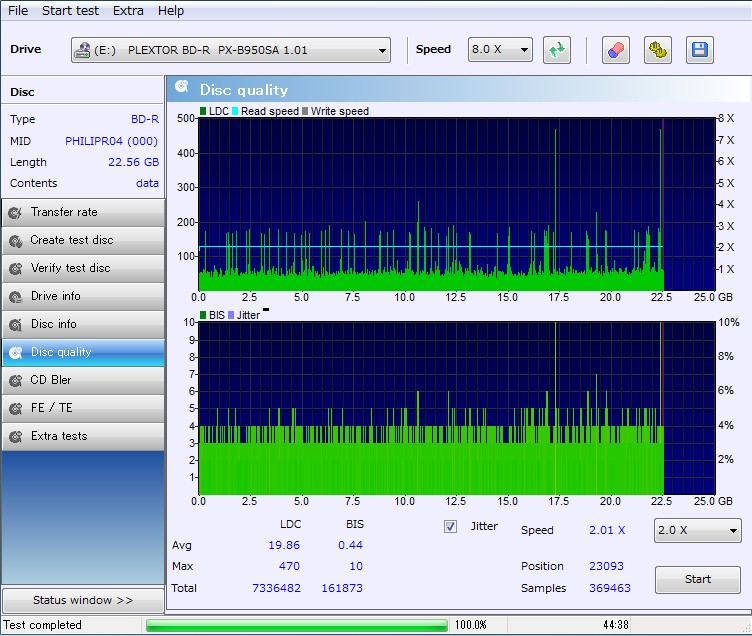Open Disc info panel
The image size is (752, 636).
click(83, 324)
